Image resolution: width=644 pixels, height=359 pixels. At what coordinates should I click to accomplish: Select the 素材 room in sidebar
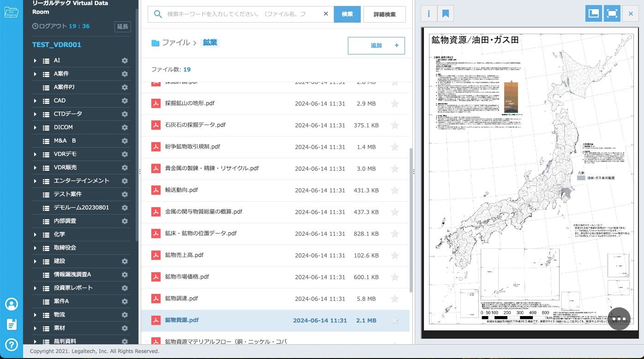(59, 328)
